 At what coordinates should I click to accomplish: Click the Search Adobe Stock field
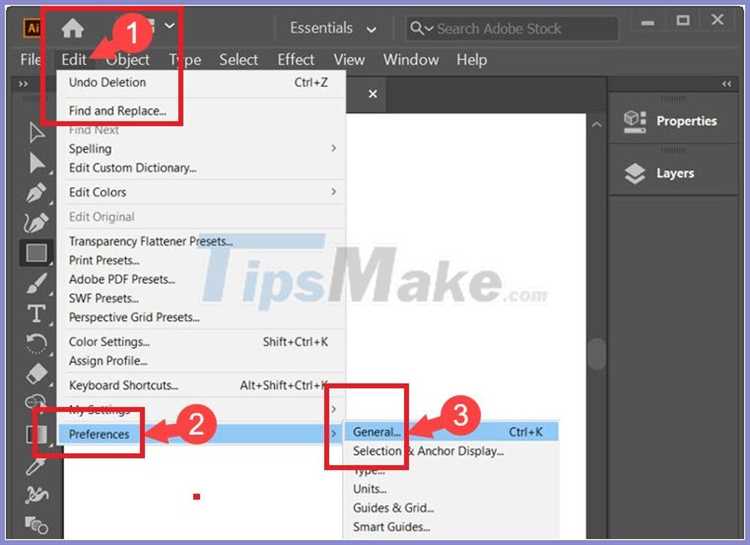pos(512,28)
